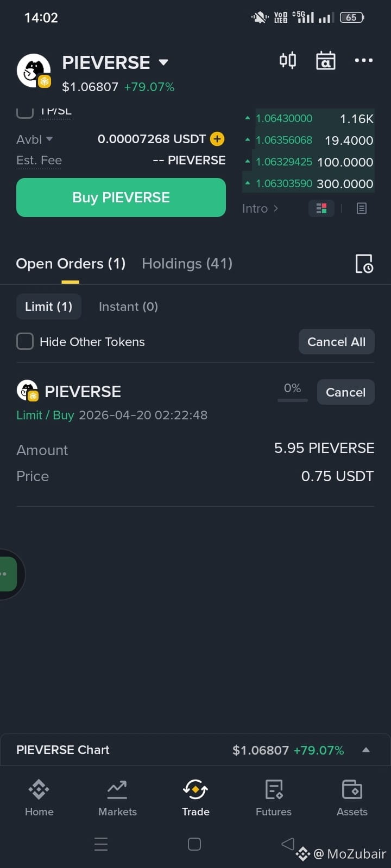Image resolution: width=391 pixels, height=868 pixels.
Task: Tap the Buy PIEVERSE button
Action: pos(121,197)
